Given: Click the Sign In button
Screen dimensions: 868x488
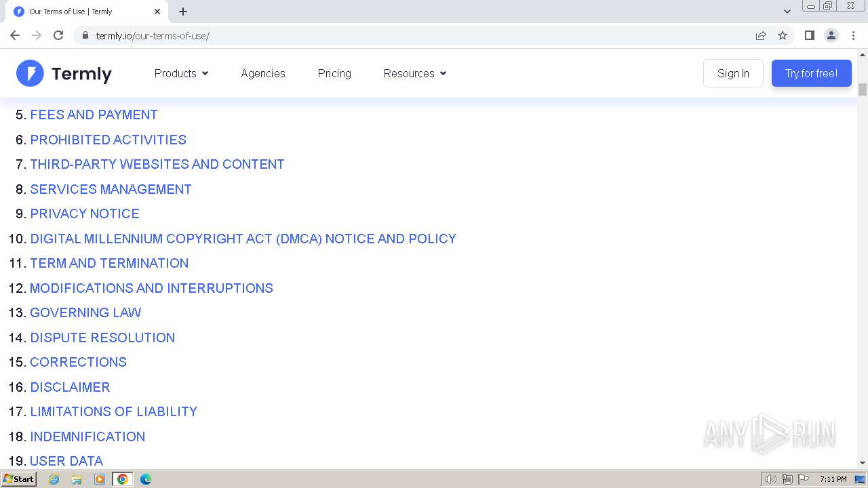Looking at the screenshot, I should pyautogui.click(x=733, y=73).
